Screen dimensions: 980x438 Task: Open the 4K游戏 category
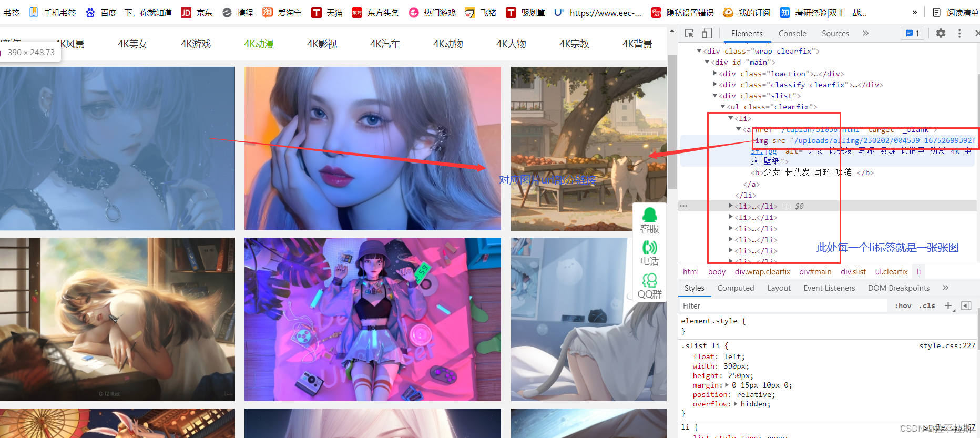click(196, 44)
